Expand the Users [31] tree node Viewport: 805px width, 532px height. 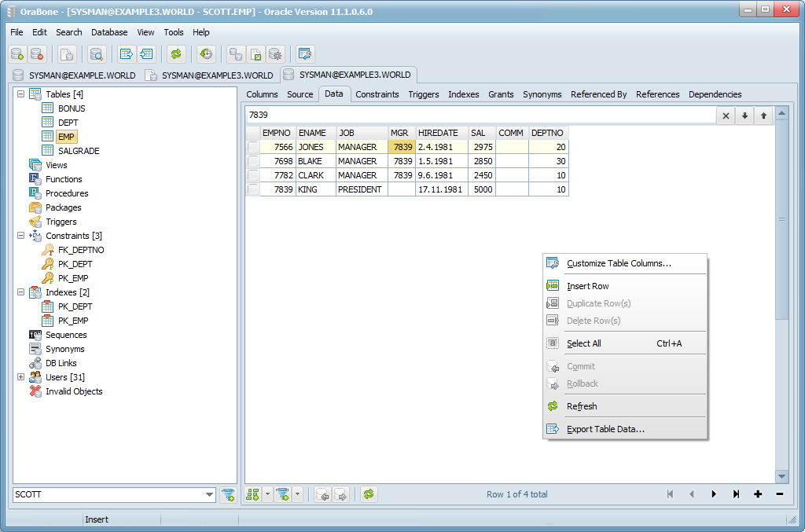tap(21, 377)
